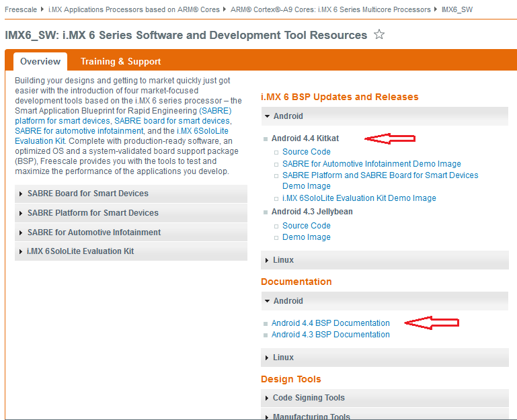Open Android 4.4 BSP Documentation link
Image resolution: width=517 pixels, height=420 pixels.
[x=330, y=323]
